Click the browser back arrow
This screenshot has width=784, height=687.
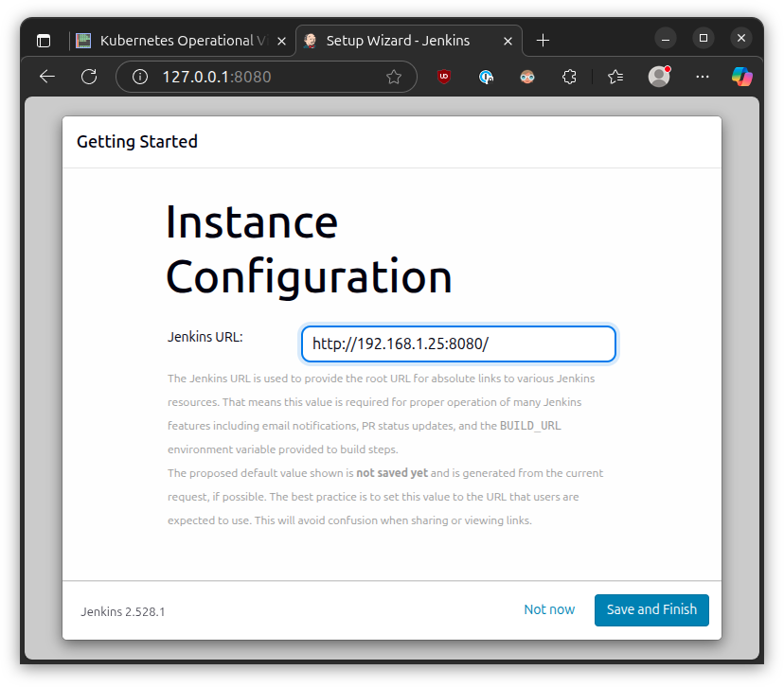[x=47, y=77]
